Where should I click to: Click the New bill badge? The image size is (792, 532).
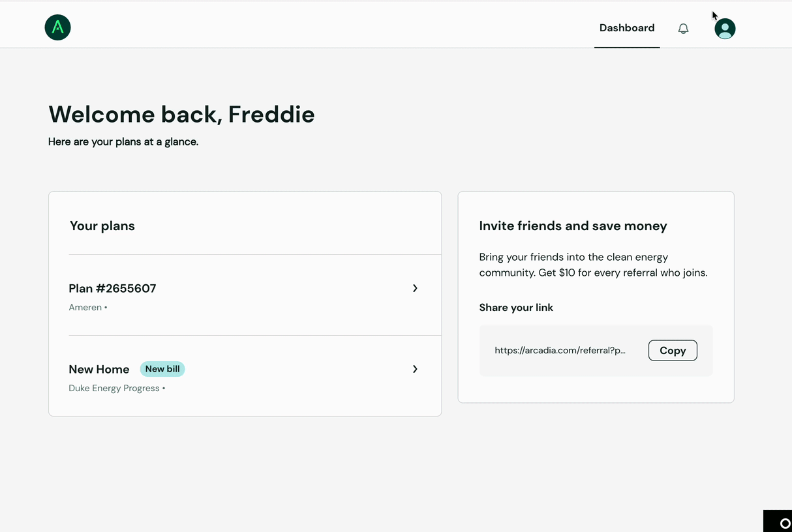pyautogui.click(x=162, y=369)
